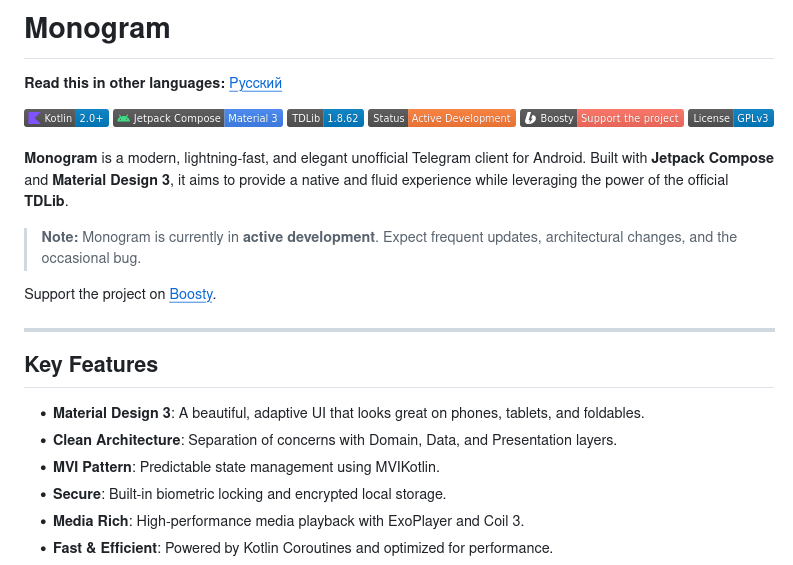Select the Kotlin "2.0+" version label

92,118
